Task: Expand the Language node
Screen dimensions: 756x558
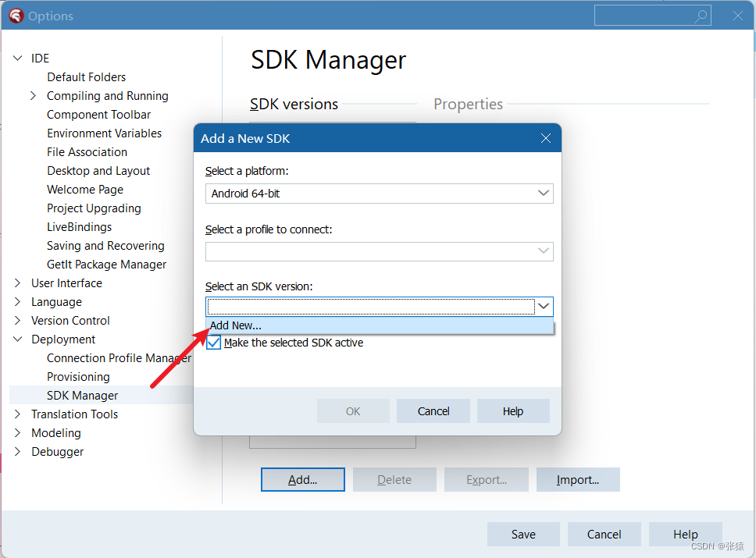Action: 17,302
